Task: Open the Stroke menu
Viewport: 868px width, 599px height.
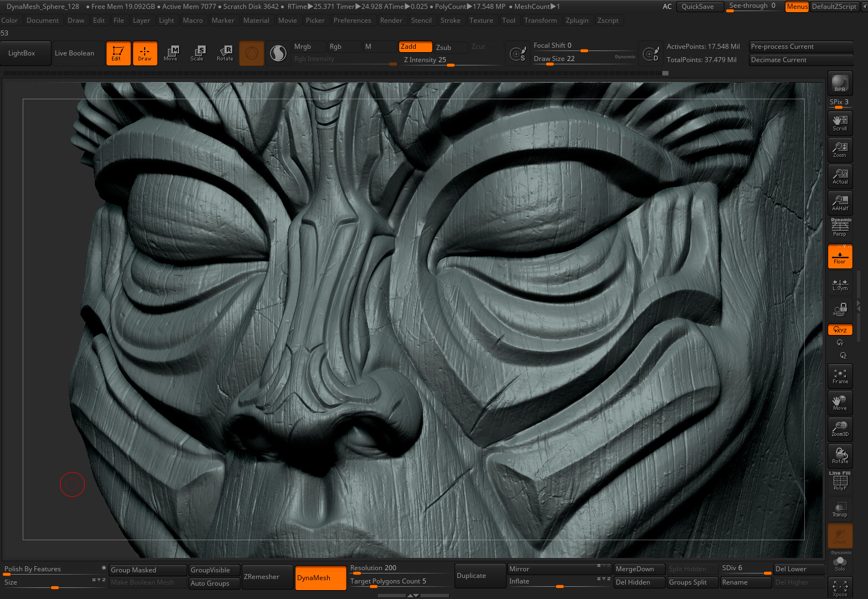Action: tap(450, 21)
